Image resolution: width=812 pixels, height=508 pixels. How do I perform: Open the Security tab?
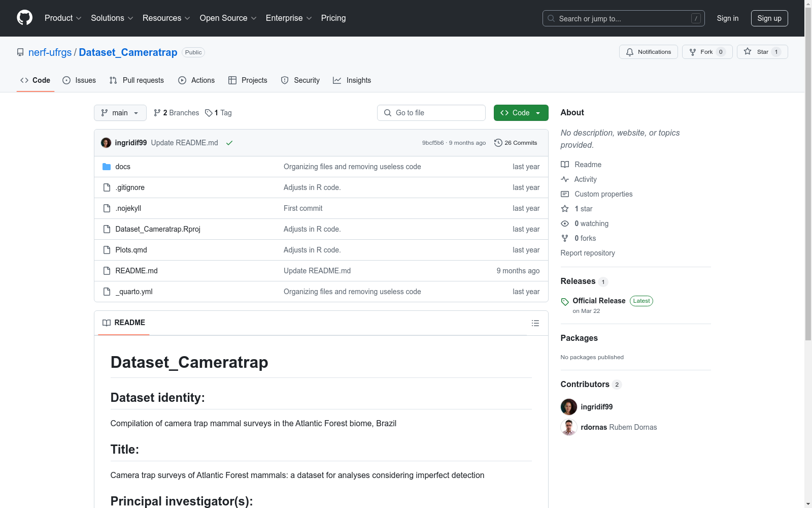(x=300, y=80)
